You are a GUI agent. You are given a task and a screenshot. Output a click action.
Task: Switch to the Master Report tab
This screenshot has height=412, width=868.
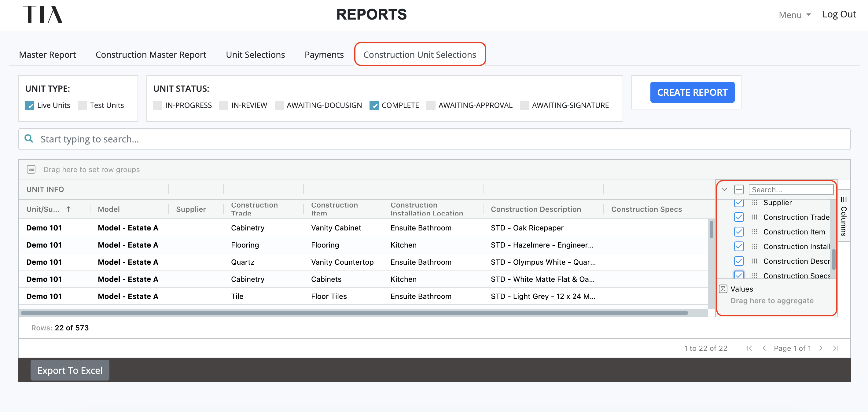(x=47, y=55)
